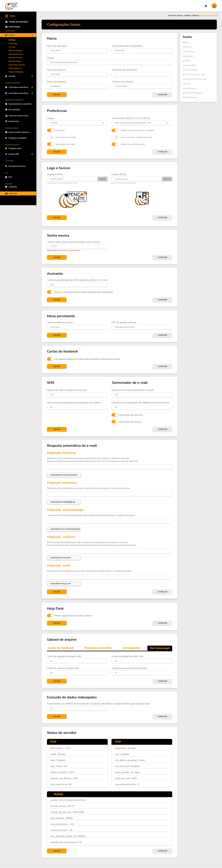The height and width of the screenshot is (868, 222).
Task: Click the Broadcasting paper plane icon
Action: click(6, 121)
